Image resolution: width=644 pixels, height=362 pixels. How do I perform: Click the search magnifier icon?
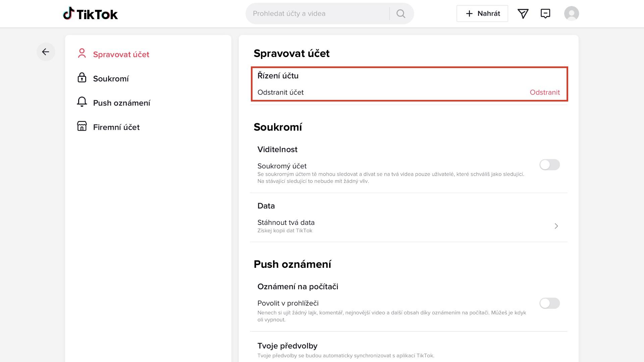click(x=401, y=14)
